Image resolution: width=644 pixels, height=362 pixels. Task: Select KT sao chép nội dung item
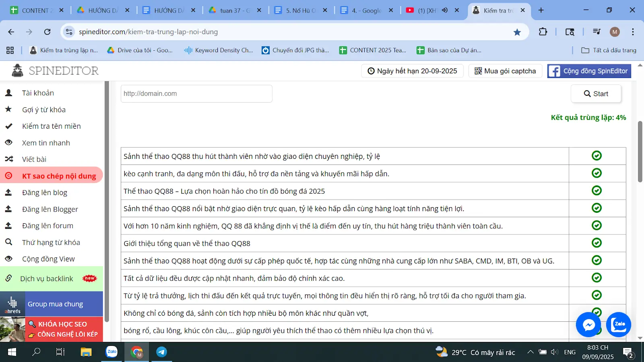tap(52, 176)
